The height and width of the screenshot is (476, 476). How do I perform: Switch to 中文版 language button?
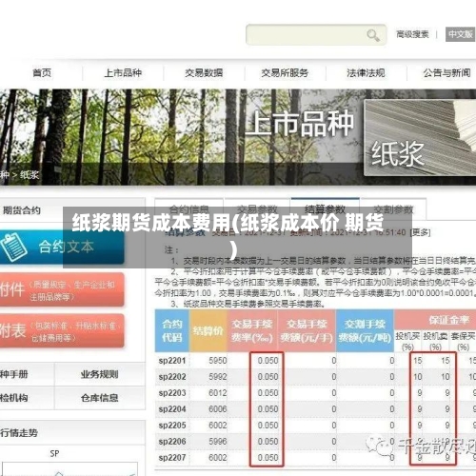point(460,34)
